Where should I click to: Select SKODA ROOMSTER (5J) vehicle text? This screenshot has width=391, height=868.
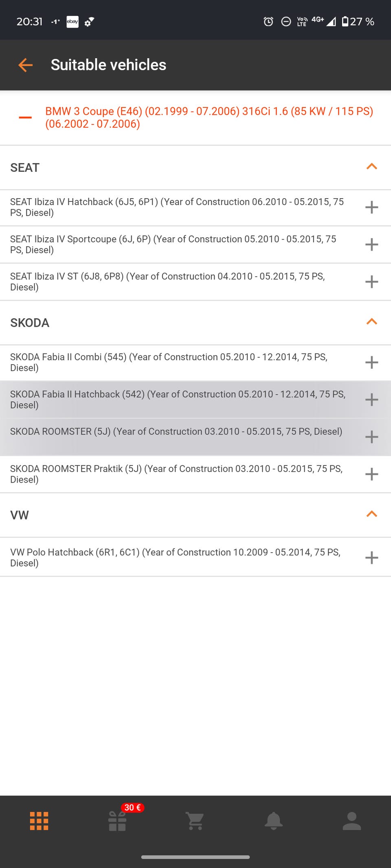point(176,431)
